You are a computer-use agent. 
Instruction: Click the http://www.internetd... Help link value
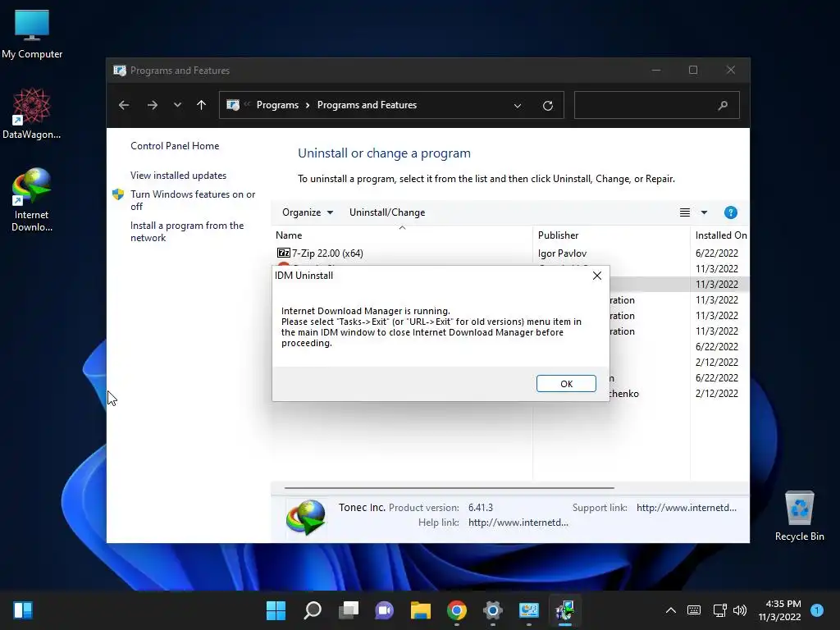point(518,523)
